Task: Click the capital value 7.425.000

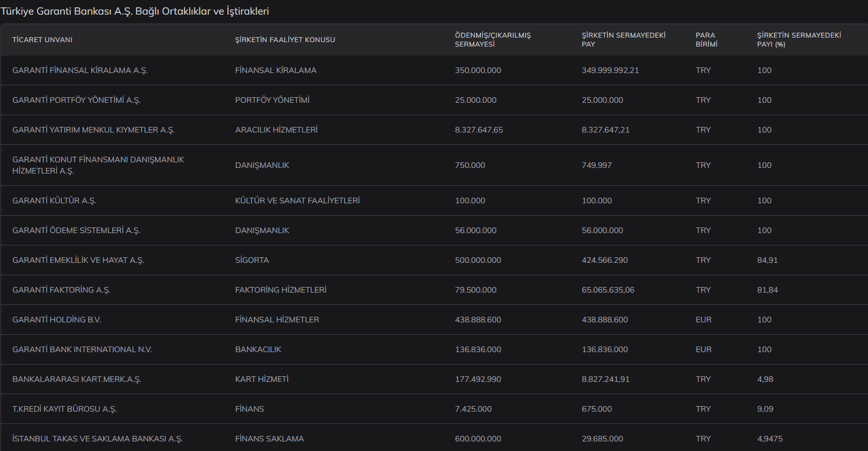Action: pyautogui.click(x=473, y=409)
